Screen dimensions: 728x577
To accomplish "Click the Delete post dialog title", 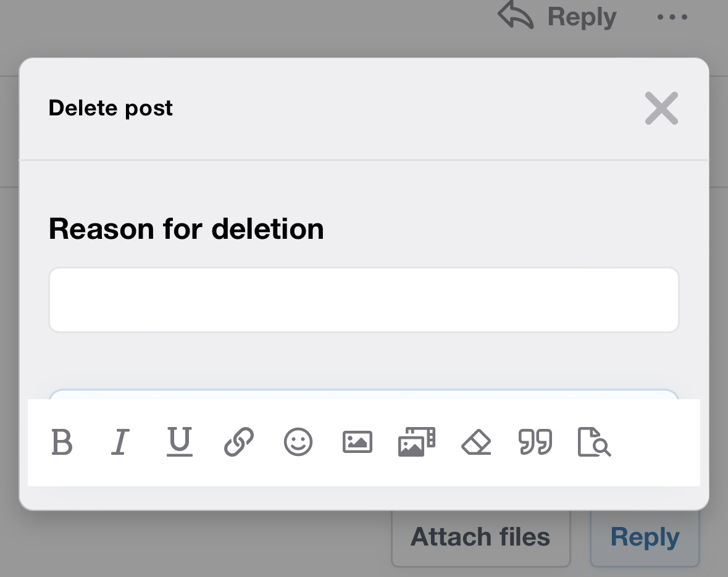I will click(x=111, y=108).
